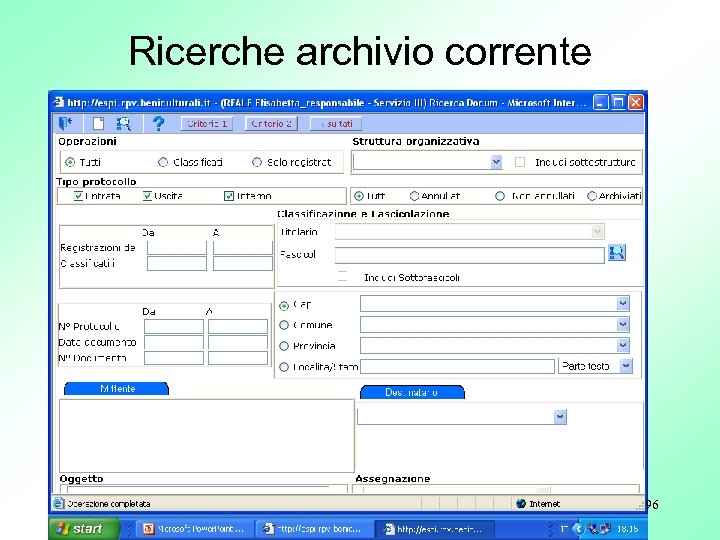Toggle Interno protocol checkbox
This screenshot has height=540, width=720.
[x=229, y=196]
